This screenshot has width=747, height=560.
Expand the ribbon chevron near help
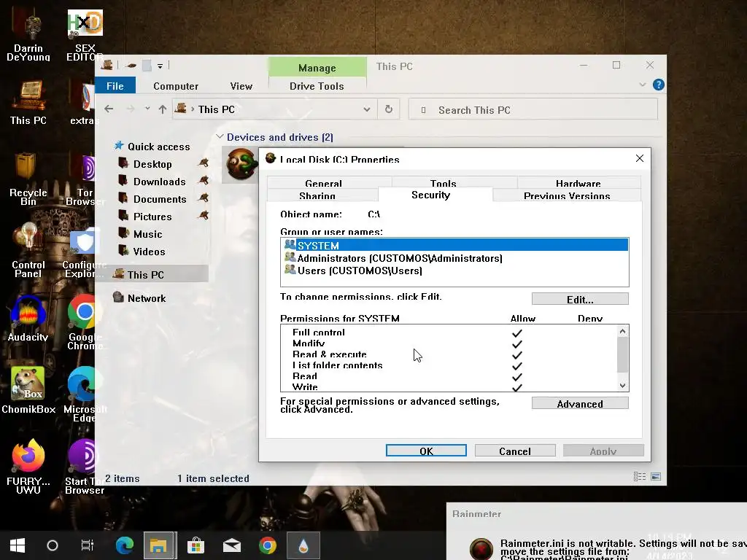642,85
